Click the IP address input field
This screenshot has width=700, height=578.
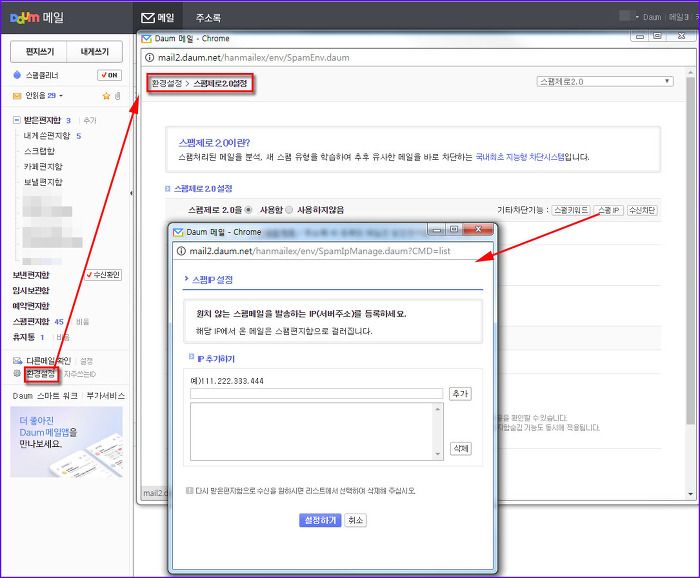point(317,393)
